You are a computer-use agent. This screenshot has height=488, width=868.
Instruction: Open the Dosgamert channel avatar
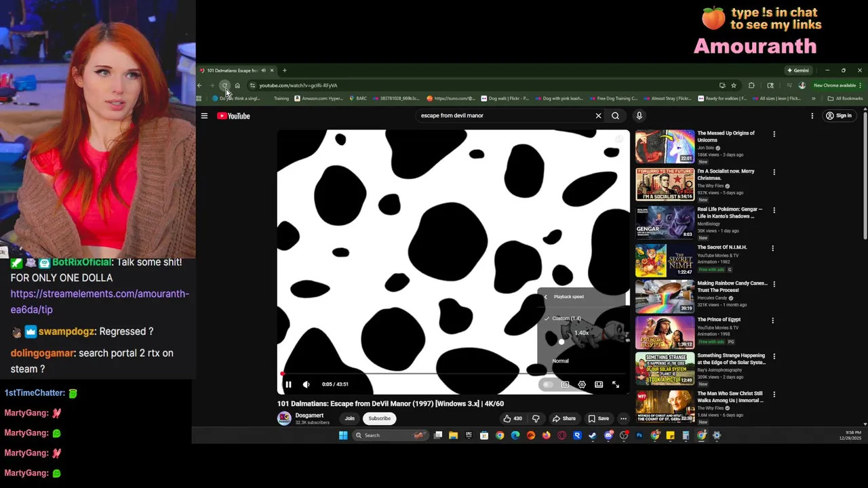(284, 418)
